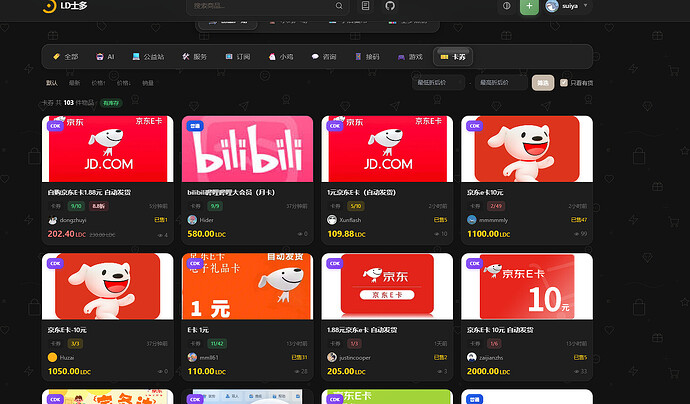Click title bilibili哔哩哔哩大会员（月卡）
The height and width of the screenshot is (404, 690).
coord(231,192)
